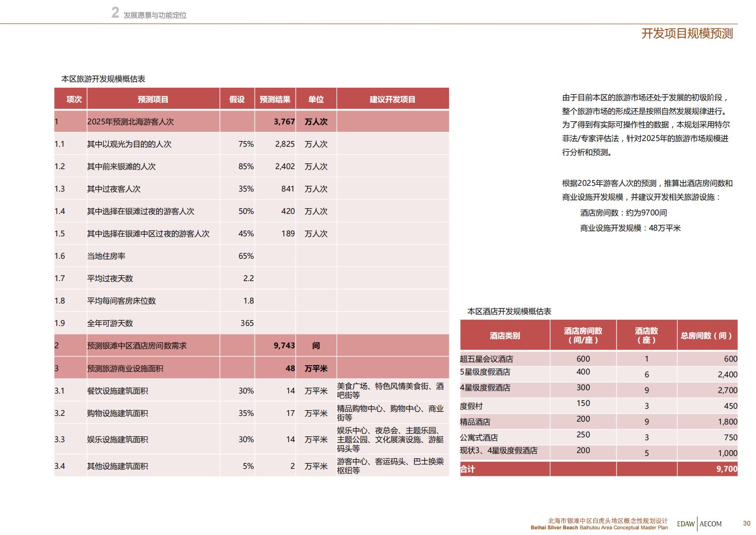Click result value 9,743

click(284, 345)
